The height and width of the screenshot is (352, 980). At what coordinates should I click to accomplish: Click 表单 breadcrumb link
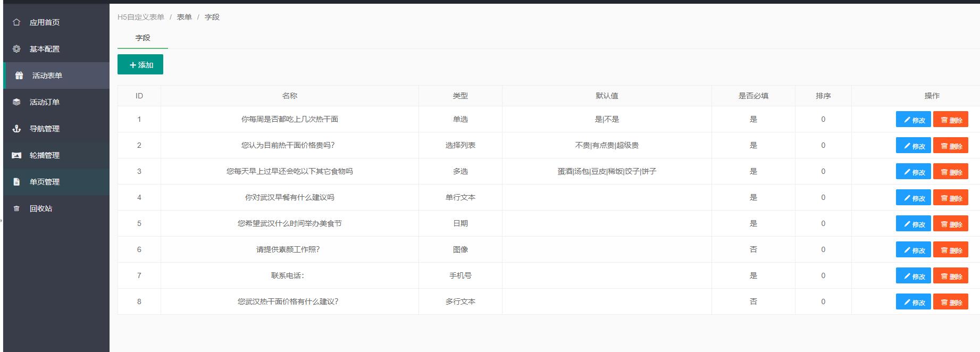click(185, 17)
